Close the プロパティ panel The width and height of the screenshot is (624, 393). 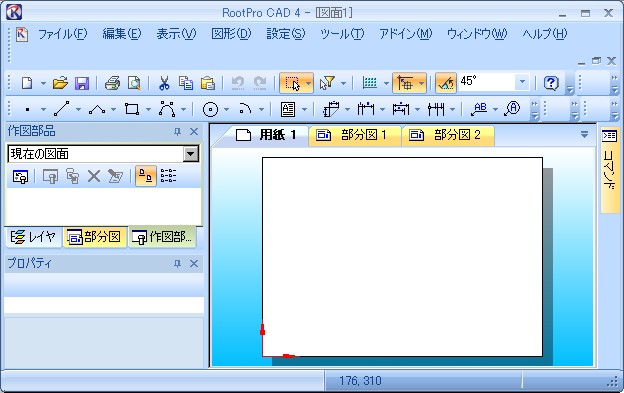click(194, 263)
